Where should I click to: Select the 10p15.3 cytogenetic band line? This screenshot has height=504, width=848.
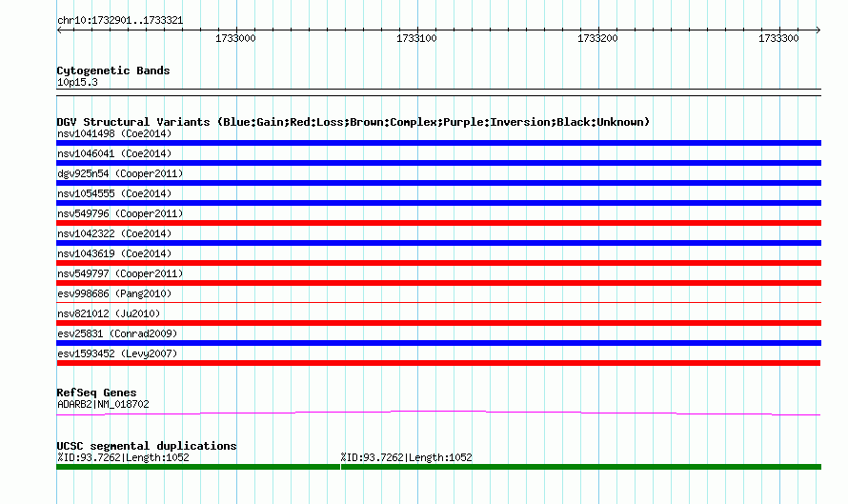[x=438, y=92]
